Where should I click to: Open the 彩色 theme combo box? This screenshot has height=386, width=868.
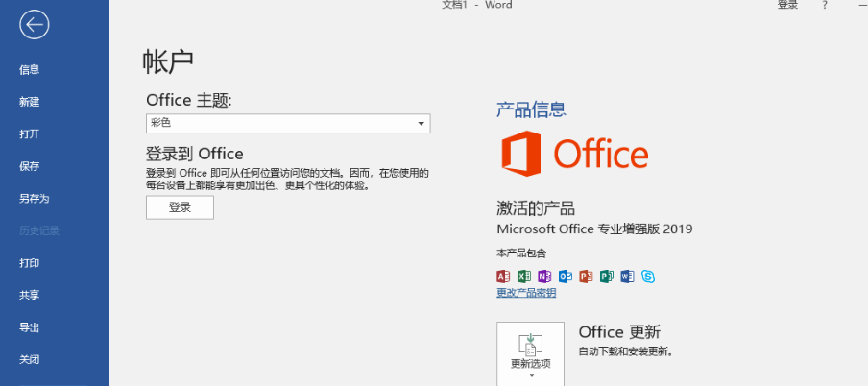pyautogui.click(x=288, y=124)
